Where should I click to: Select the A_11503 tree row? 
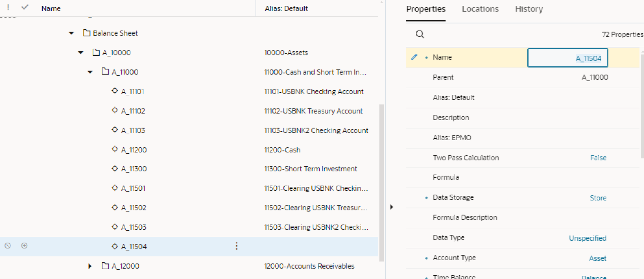pyautogui.click(x=189, y=227)
